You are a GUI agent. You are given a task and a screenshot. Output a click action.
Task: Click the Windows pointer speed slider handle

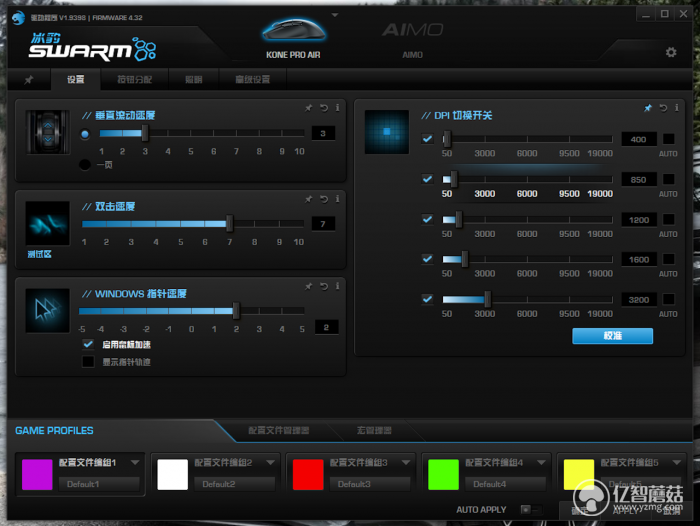click(236, 311)
